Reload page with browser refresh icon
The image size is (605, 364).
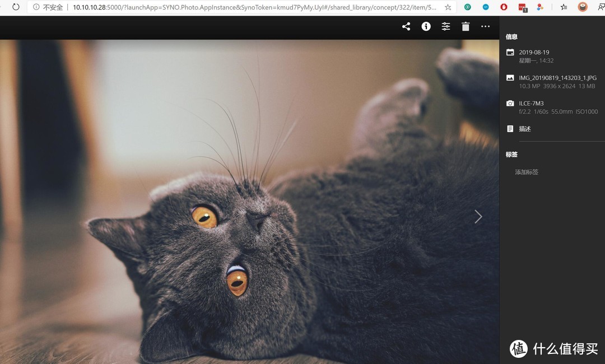pyautogui.click(x=16, y=7)
